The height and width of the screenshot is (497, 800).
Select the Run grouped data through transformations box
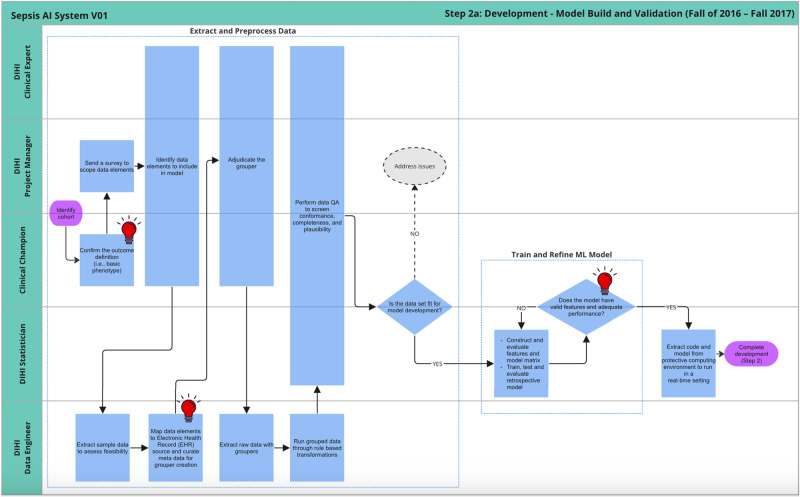point(316,445)
